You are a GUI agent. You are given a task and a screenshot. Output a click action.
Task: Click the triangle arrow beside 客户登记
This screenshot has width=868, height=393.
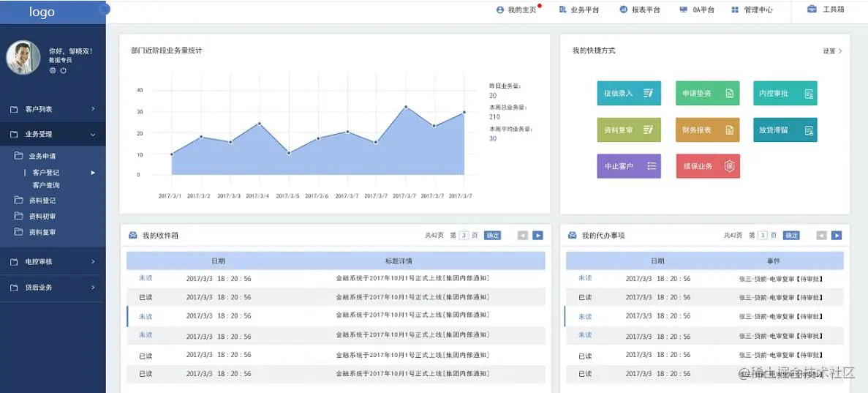pyautogui.click(x=93, y=173)
